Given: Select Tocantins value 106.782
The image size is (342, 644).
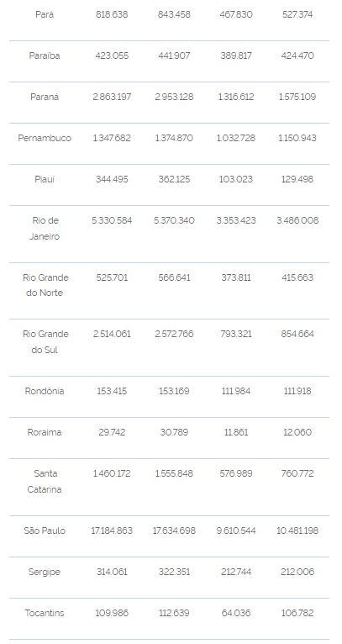Looking at the screenshot, I should [x=297, y=613].
